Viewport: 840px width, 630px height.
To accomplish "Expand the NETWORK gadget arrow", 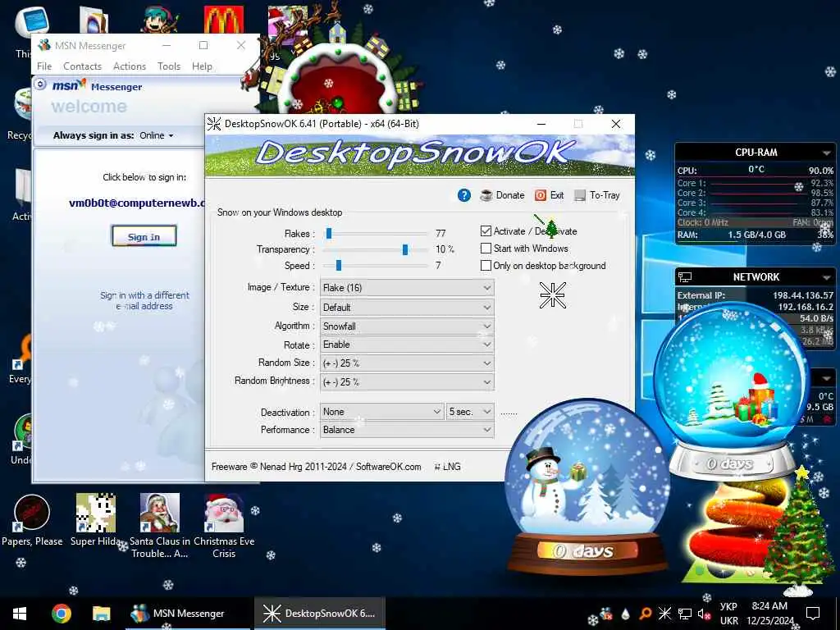I will [x=827, y=277].
